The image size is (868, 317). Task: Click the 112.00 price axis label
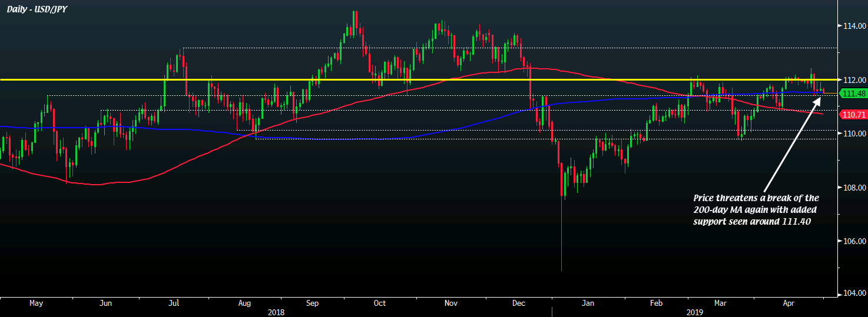click(x=853, y=80)
